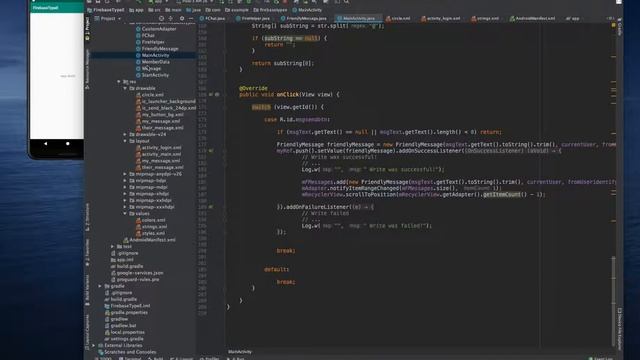This screenshot has width=640, height=360.
Task: Click the editor vertical scrollbar thumb
Action: coord(613,300)
